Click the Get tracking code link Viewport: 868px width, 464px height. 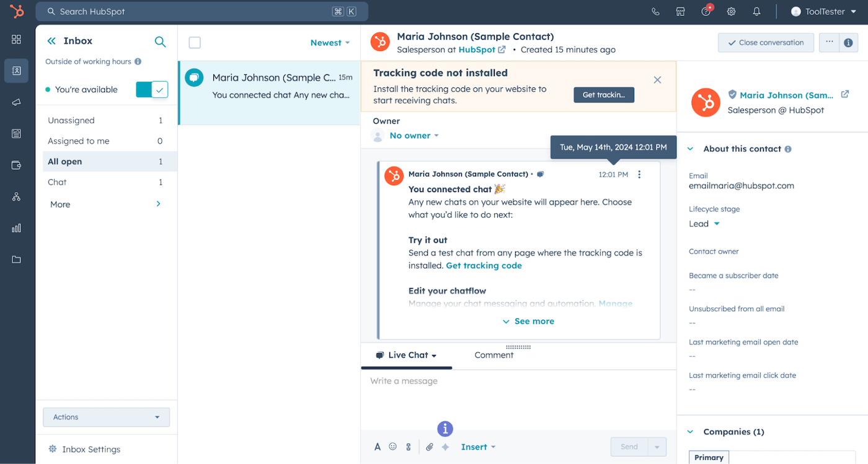484,266
